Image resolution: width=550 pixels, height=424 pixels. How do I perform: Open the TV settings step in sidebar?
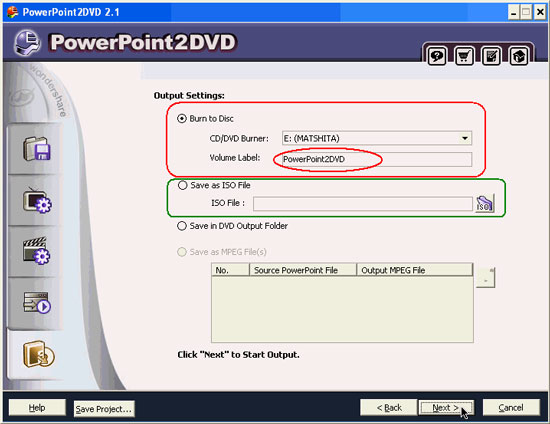point(36,201)
